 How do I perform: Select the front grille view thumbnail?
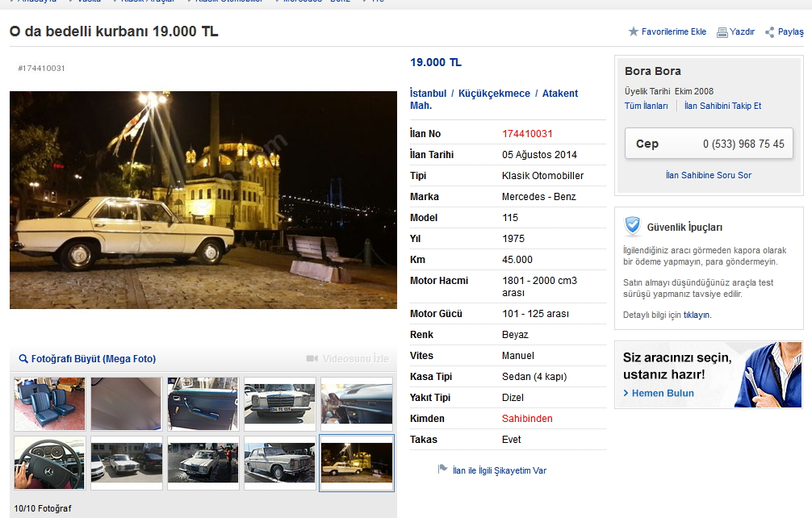(279, 403)
